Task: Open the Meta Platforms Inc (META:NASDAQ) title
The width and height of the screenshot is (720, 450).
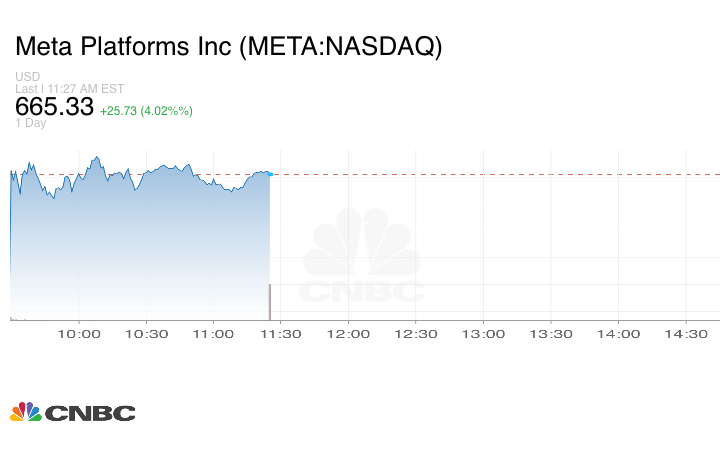Action: 228,47
